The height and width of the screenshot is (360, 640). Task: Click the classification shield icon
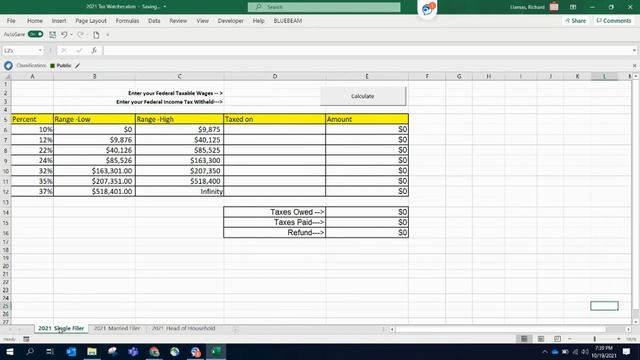(8, 65)
